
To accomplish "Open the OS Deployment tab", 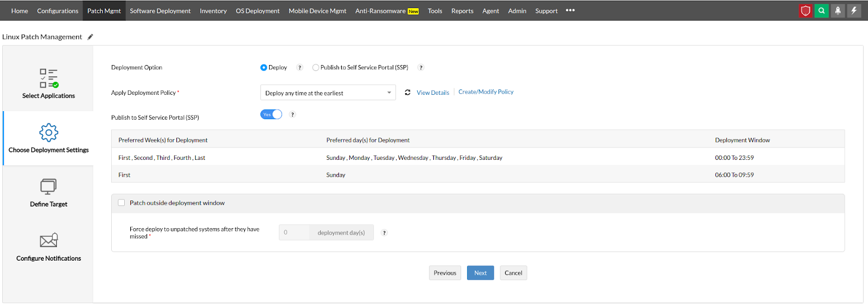I will click(x=258, y=11).
